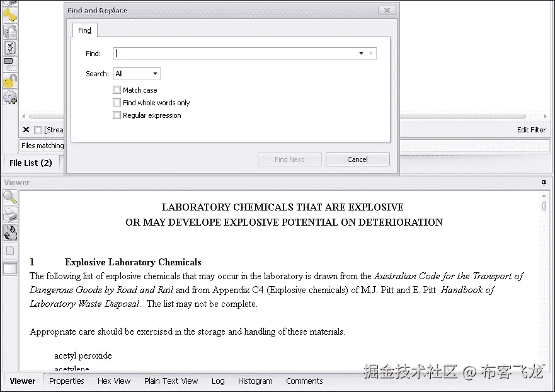The image size is (555, 392).
Task: Click the gray rectangle selection icon
Action: coord(10,64)
